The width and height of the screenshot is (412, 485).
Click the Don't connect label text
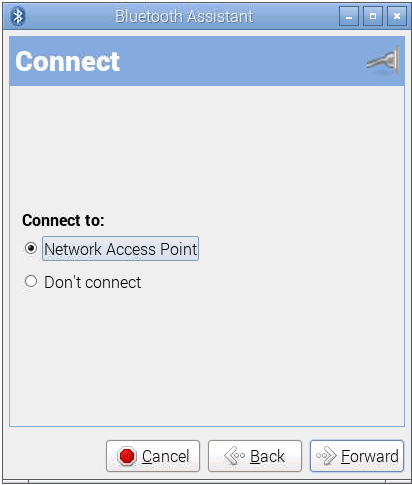pos(93,282)
